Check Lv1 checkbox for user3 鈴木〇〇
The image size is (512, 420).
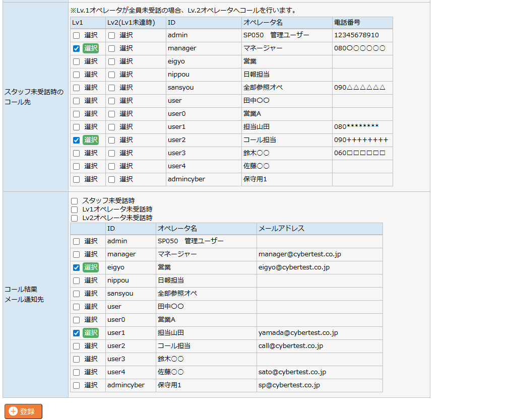(x=77, y=154)
